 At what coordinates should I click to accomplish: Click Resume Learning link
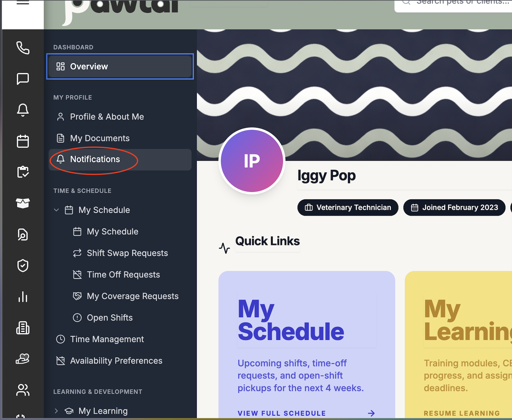[462, 413]
